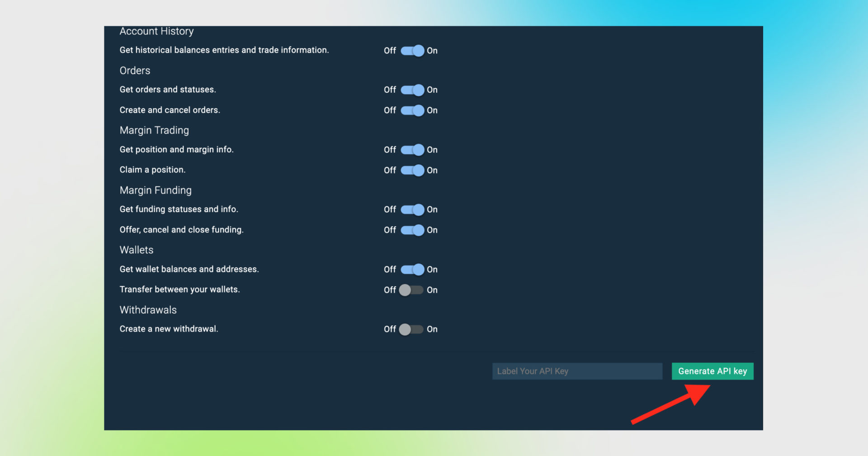Disable Get wallet balances and addresses permission
The height and width of the screenshot is (456, 868).
(412, 269)
